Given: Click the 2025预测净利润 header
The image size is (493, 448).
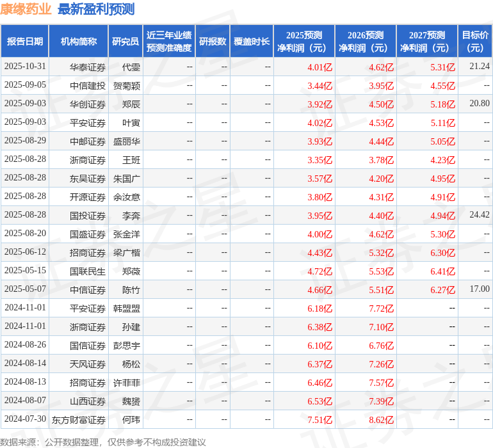Looking at the screenshot, I should pos(304,41).
